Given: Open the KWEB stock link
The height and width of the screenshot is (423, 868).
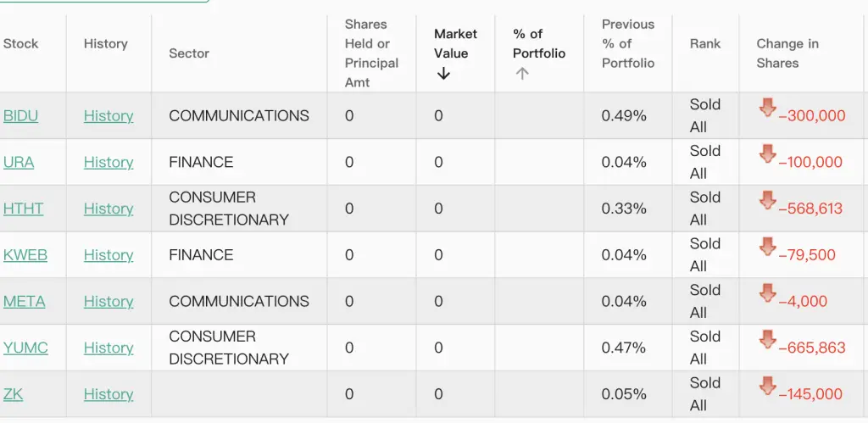Looking at the screenshot, I should coord(25,255).
